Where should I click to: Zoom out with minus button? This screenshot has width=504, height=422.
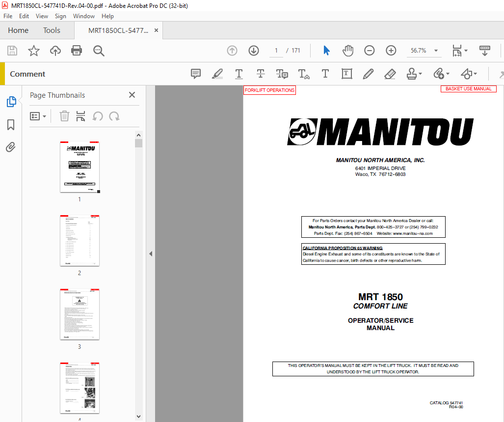coord(370,51)
